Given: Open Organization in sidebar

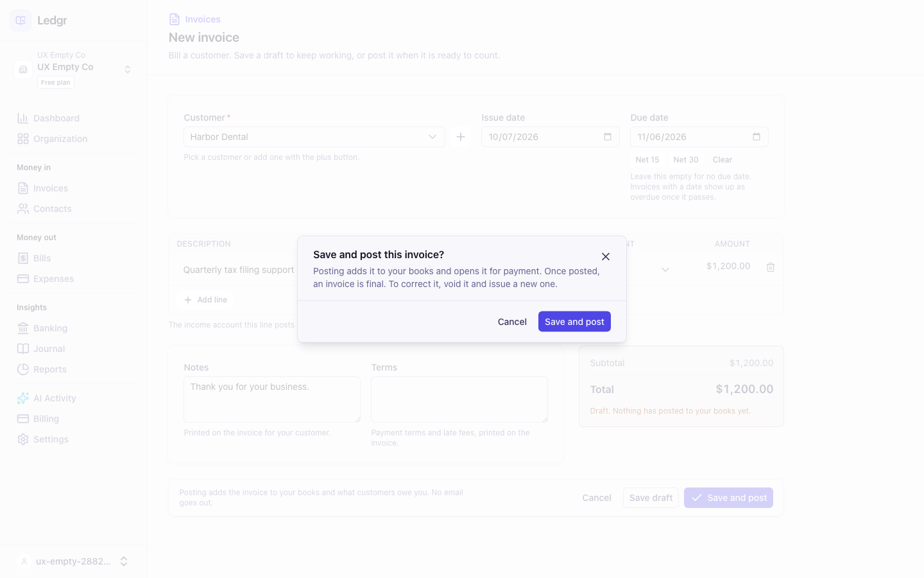Looking at the screenshot, I should (73, 139).
